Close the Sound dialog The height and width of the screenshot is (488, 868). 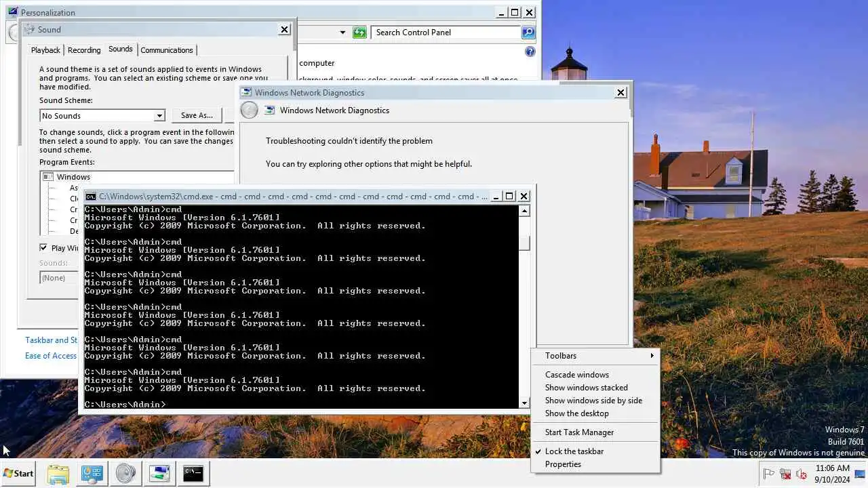[x=285, y=29]
